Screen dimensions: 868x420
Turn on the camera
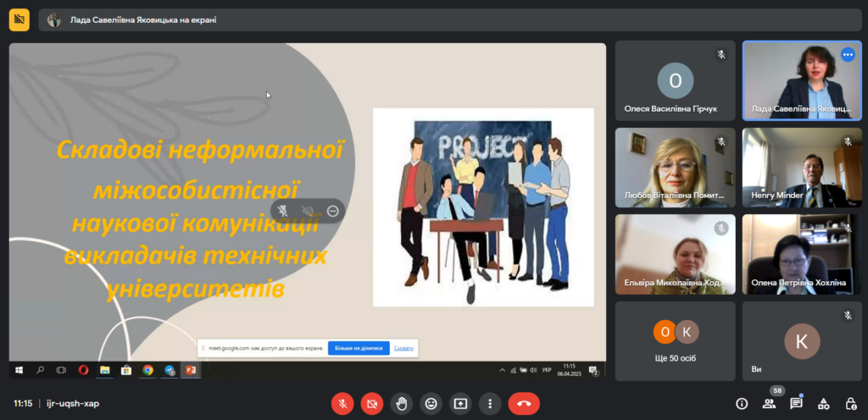pos(371,404)
